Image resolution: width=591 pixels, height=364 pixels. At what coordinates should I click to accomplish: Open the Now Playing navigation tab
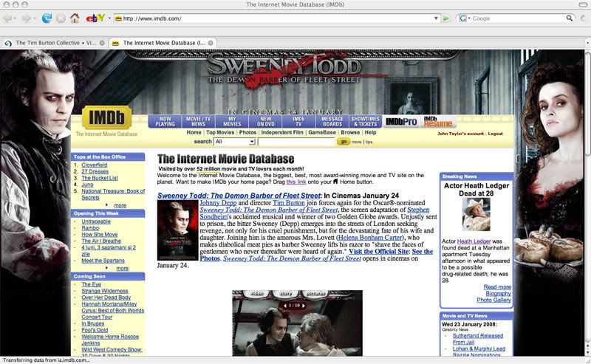[164, 121]
